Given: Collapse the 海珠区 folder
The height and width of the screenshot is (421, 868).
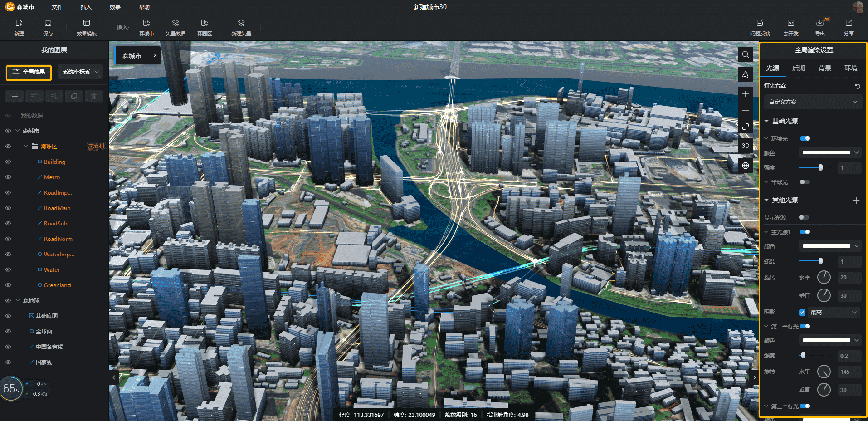Looking at the screenshot, I should pos(26,146).
